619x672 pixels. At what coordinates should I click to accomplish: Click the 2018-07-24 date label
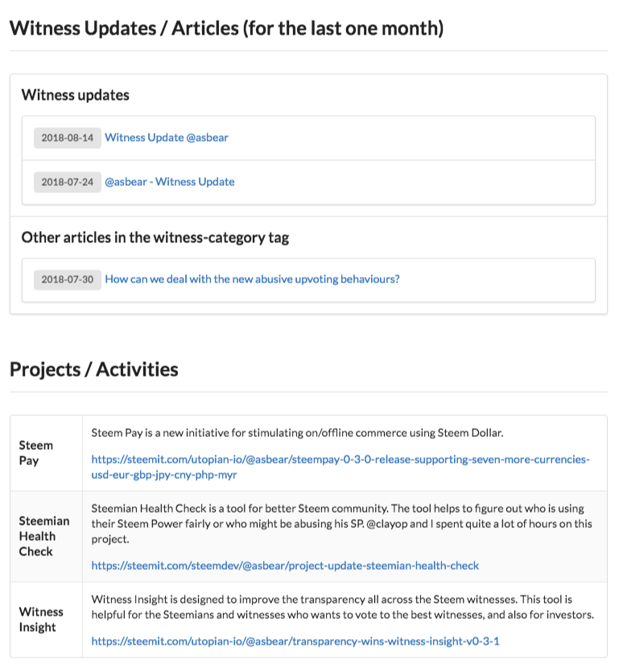[x=68, y=182]
